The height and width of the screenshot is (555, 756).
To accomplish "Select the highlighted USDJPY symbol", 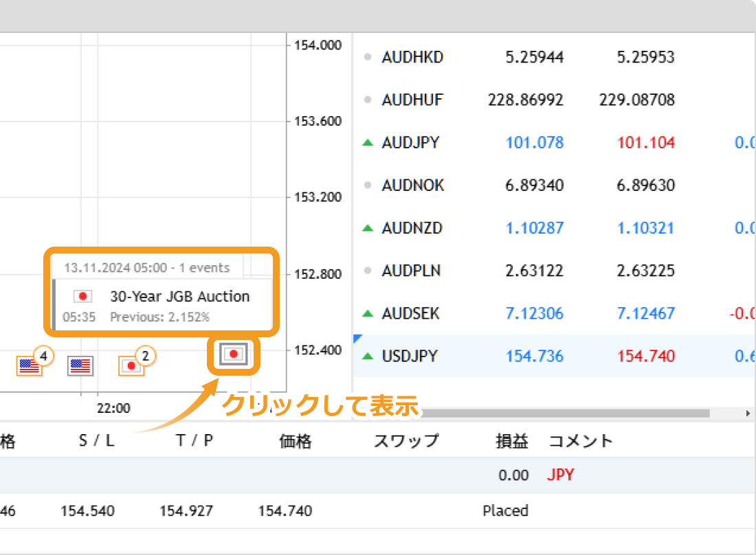I will 410,356.
